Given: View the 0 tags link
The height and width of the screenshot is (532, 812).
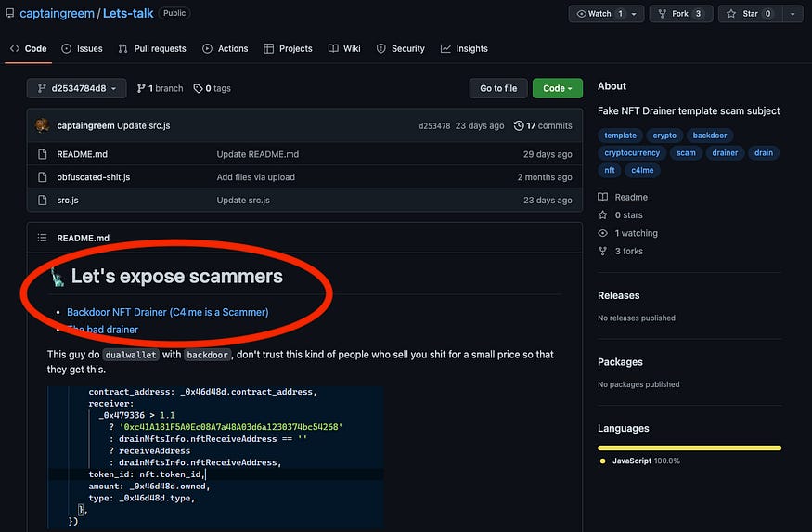Looking at the screenshot, I should click(x=213, y=88).
